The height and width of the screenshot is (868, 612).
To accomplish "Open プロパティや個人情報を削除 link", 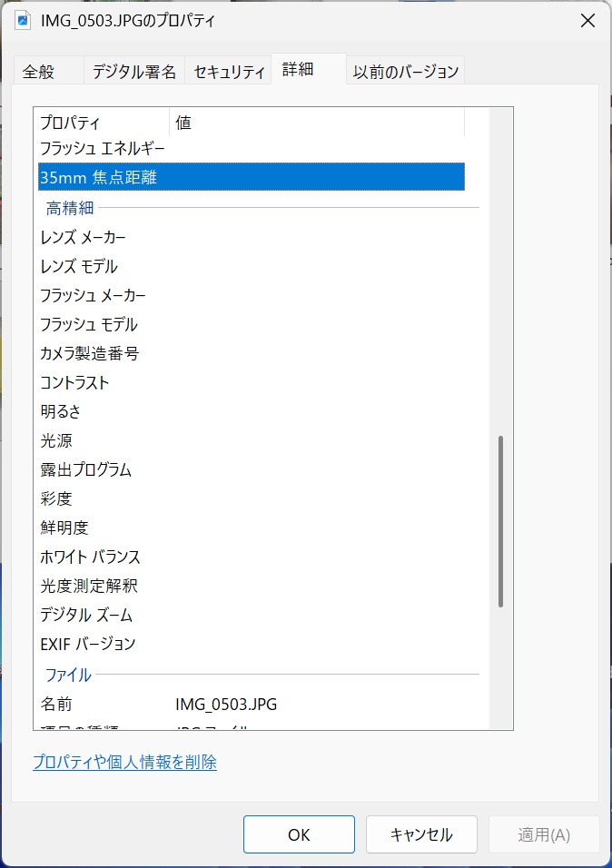I will pyautogui.click(x=124, y=763).
